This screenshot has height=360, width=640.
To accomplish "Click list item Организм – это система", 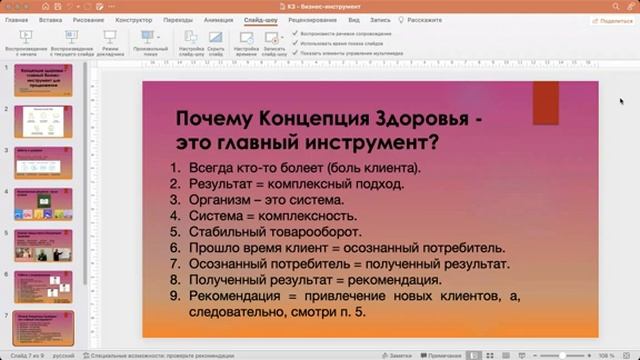I will point(266,200).
